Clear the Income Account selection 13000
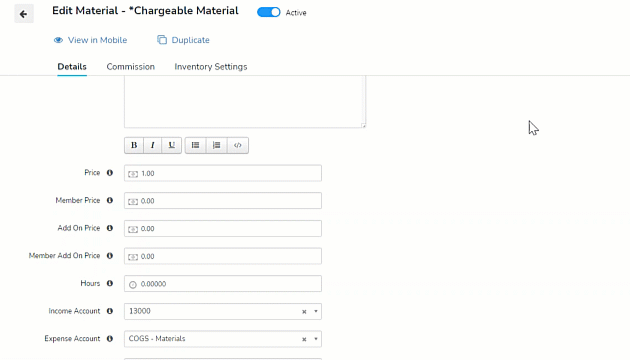 click(304, 311)
